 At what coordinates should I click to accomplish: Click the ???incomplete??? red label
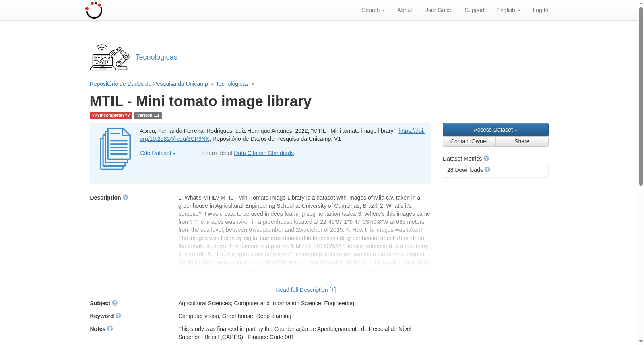(111, 116)
